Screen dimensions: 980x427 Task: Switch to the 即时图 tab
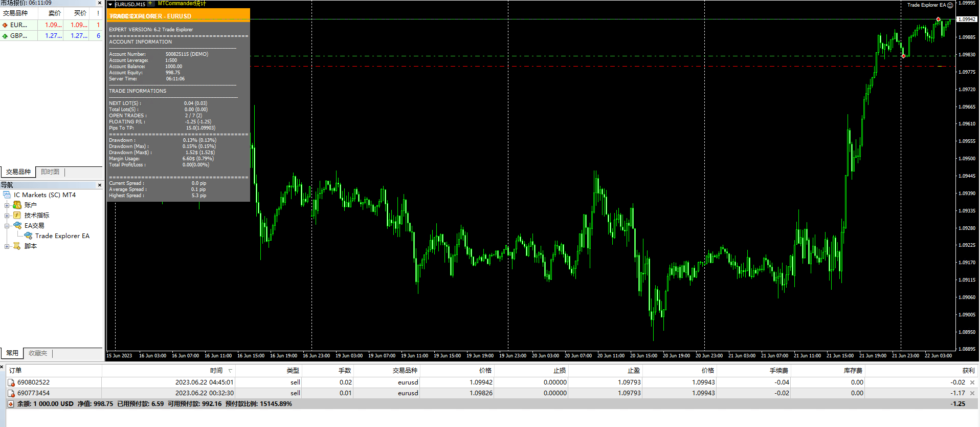[50, 172]
